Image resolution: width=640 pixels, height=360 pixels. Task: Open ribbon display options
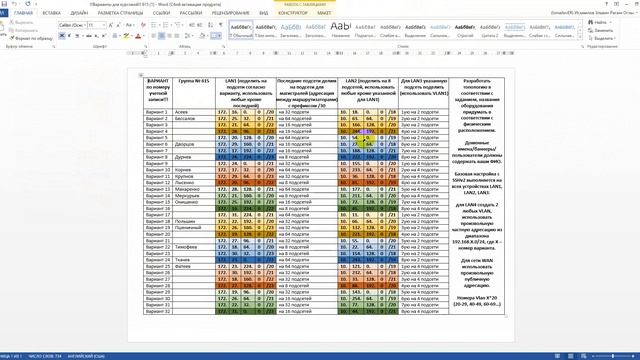click(x=616, y=4)
